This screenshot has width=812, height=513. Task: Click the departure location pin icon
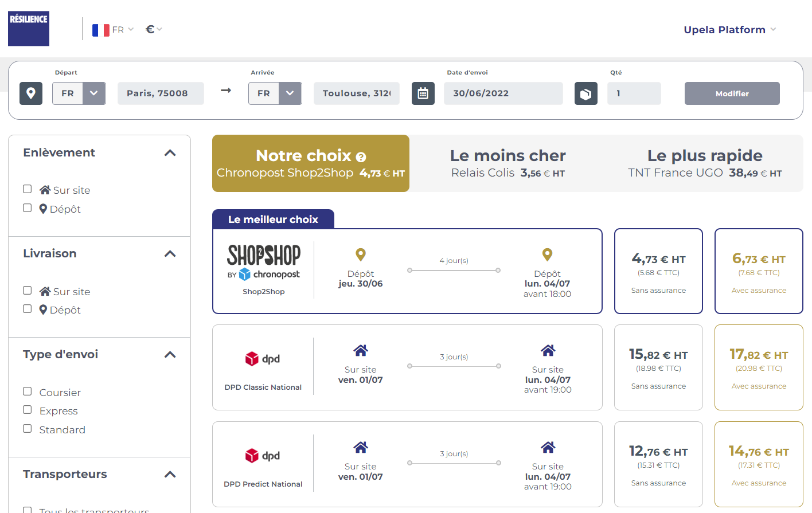31,93
